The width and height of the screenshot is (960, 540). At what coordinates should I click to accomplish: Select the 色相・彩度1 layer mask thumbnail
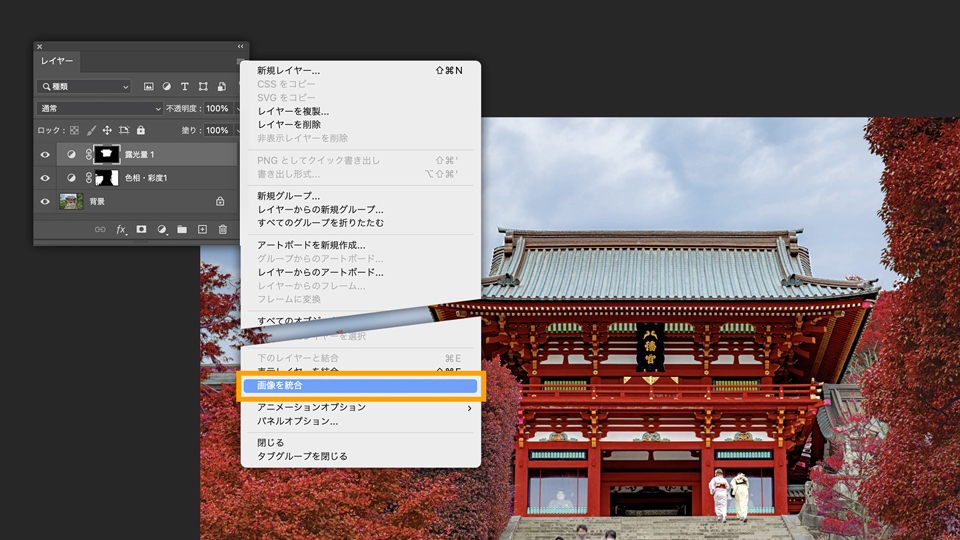tap(107, 178)
